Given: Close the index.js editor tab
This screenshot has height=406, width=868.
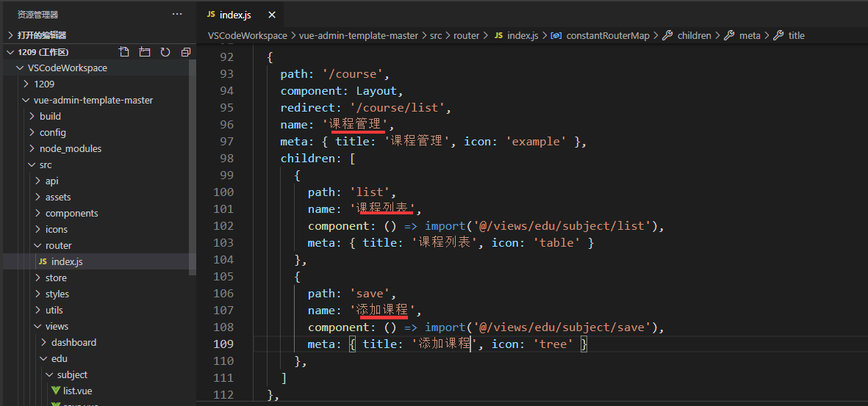Looking at the screenshot, I should point(272,15).
